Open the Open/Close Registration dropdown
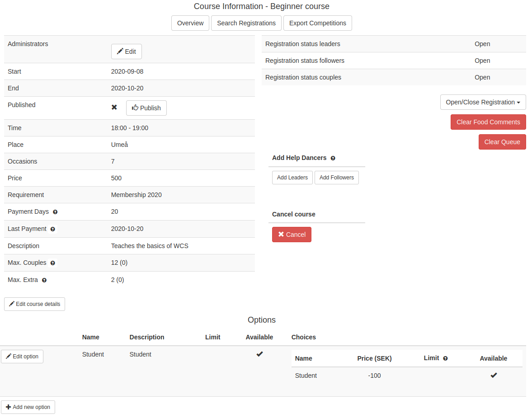The image size is (532, 418). pyautogui.click(x=483, y=102)
